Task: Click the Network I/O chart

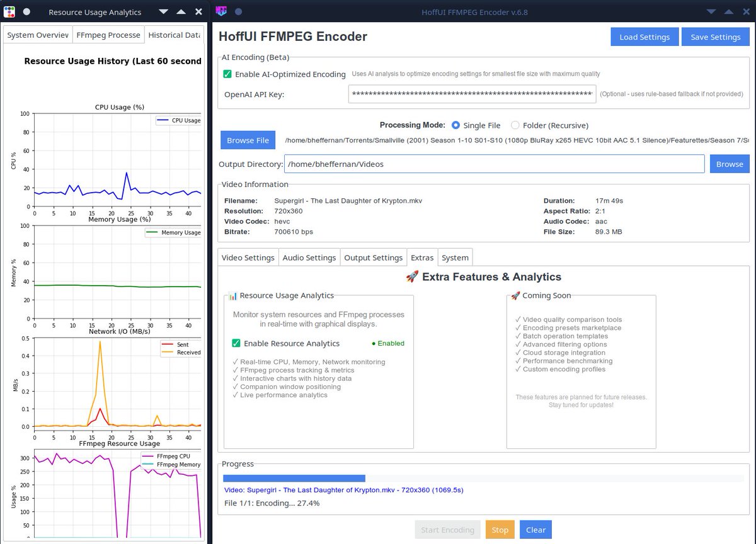Action: click(x=118, y=383)
